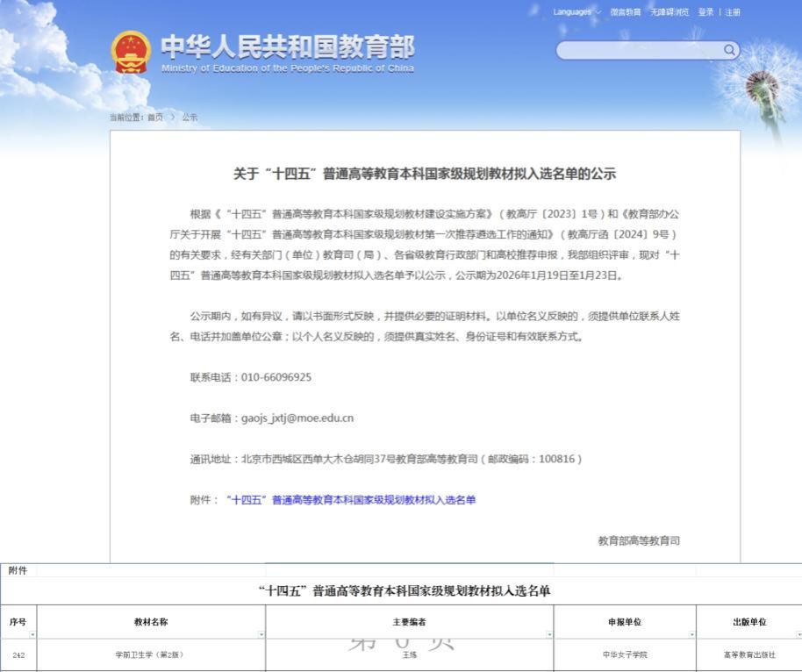Open the attachment 拟入选名单 link
The height and width of the screenshot is (672, 802).
click(350, 500)
